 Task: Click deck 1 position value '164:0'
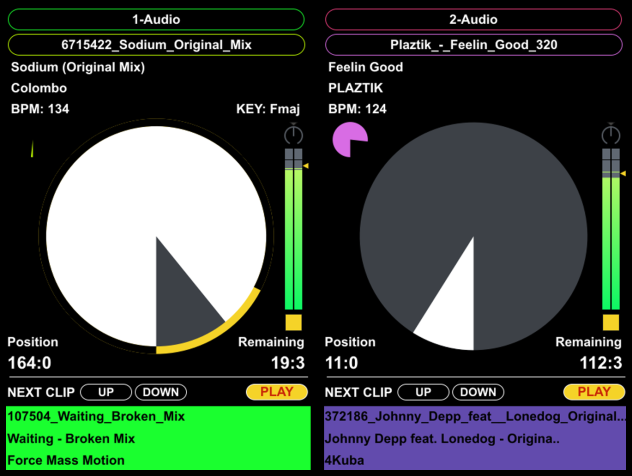pyautogui.click(x=29, y=363)
